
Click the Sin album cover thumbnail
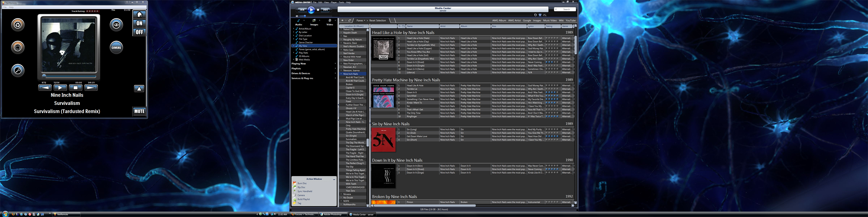click(383, 140)
